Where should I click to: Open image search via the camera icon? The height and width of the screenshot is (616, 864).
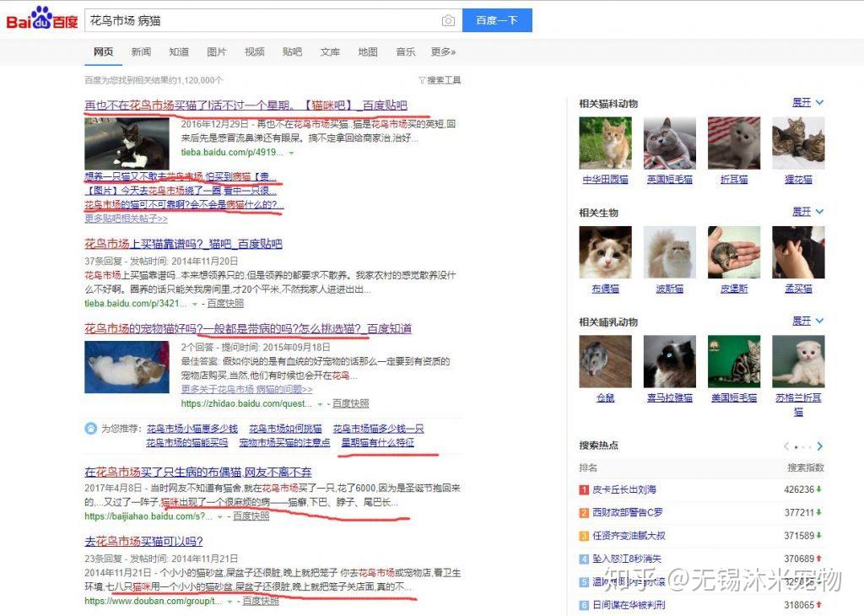click(x=448, y=19)
